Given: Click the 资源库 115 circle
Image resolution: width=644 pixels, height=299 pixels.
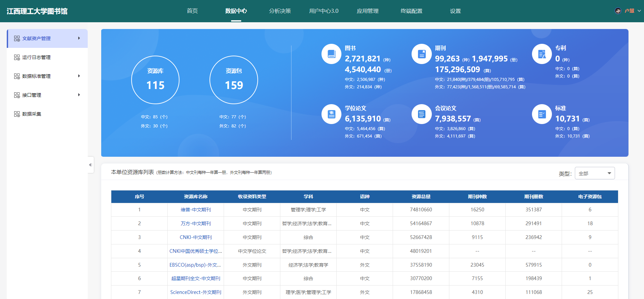Looking at the screenshot, I should coord(155,80).
